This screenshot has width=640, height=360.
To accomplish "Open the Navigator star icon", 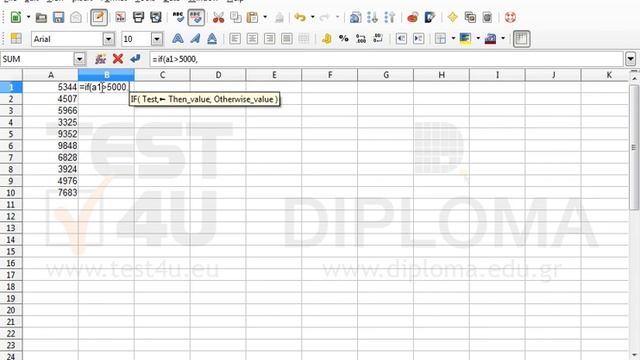I will pos(453,18).
